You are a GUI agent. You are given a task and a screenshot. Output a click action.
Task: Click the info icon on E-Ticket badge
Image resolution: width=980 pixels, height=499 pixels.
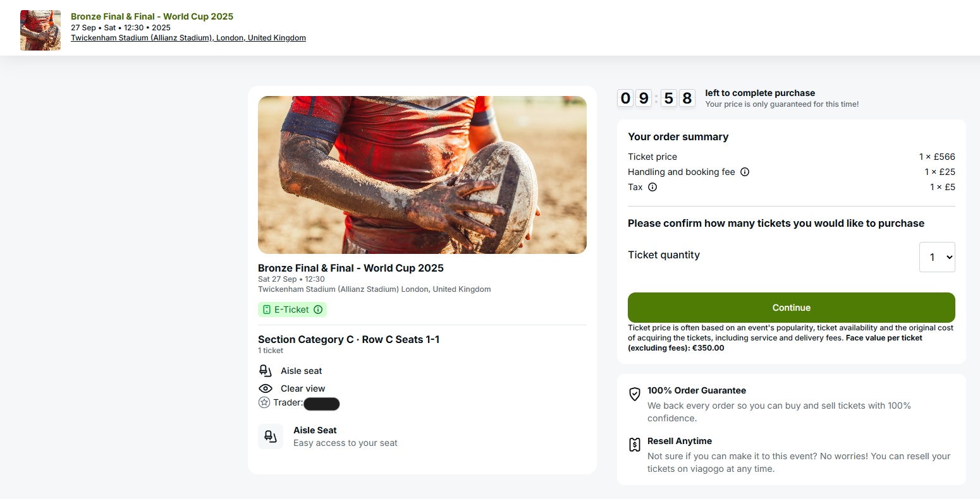click(318, 310)
